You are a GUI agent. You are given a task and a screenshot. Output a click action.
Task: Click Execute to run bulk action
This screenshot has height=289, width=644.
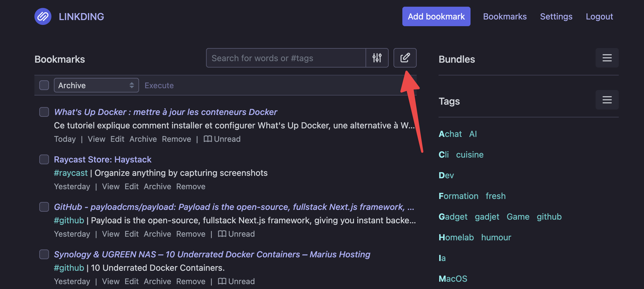159,85
